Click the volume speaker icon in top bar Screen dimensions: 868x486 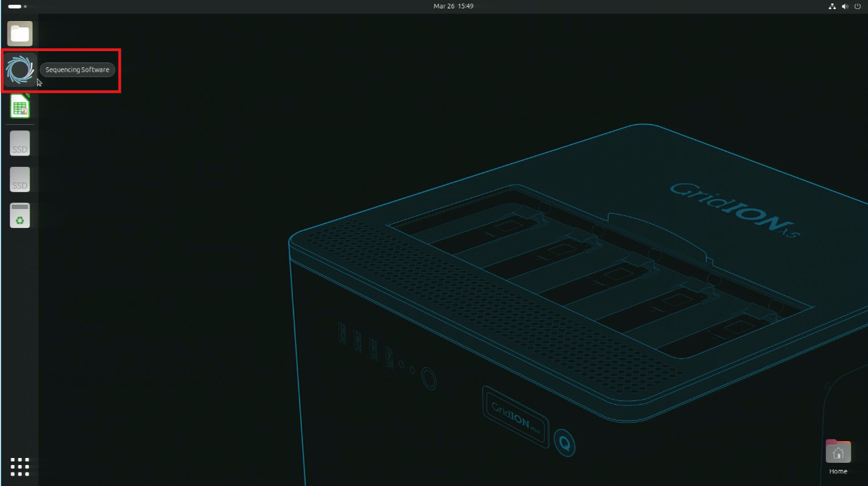pos(846,6)
